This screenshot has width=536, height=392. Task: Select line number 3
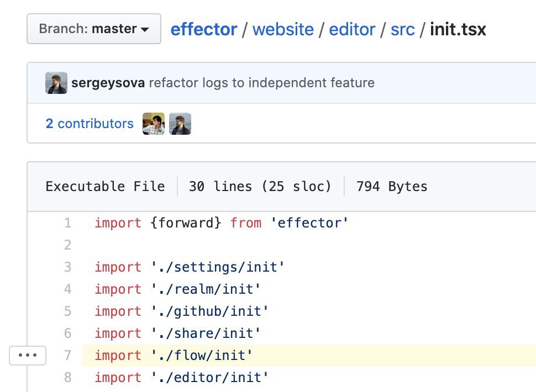click(x=67, y=267)
